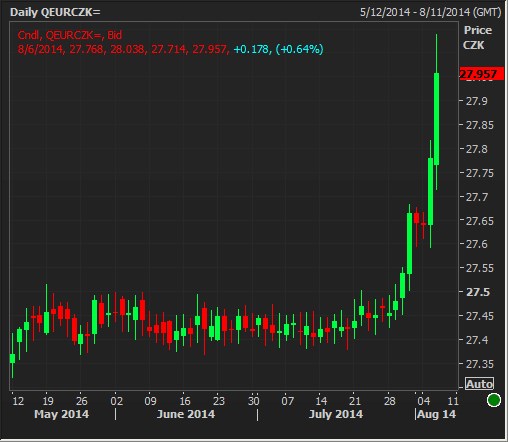This screenshot has height=442, width=508.
Task: Click the '27.714' low value in legend
Action: [x=169, y=49]
